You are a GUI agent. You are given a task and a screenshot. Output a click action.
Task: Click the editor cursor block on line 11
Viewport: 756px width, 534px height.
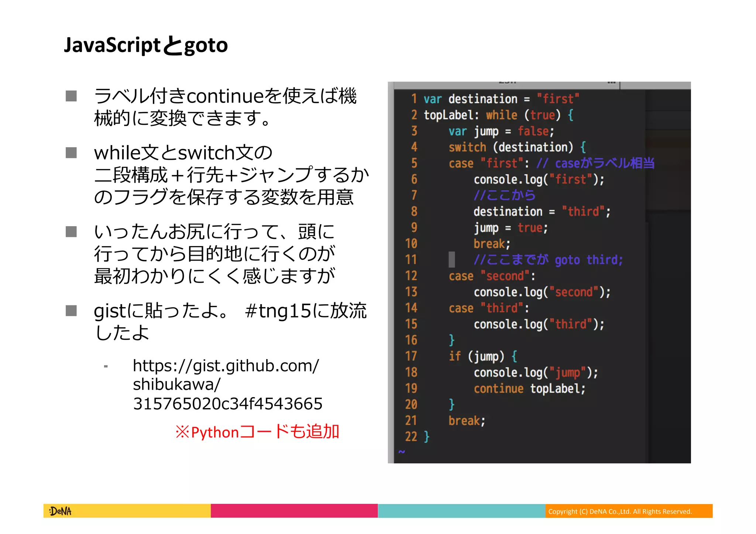point(451,260)
